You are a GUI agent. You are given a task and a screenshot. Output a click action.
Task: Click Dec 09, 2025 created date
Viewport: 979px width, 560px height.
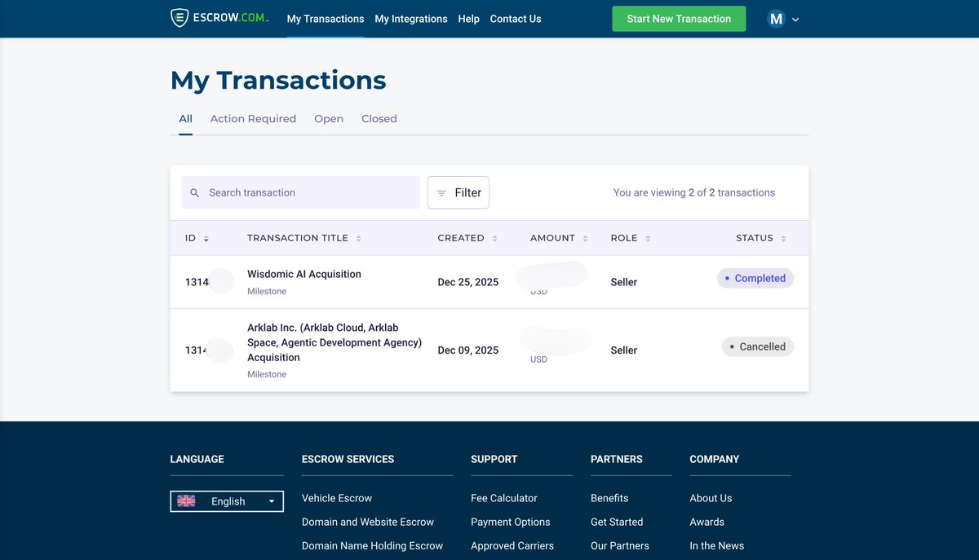(x=468, y=351)
